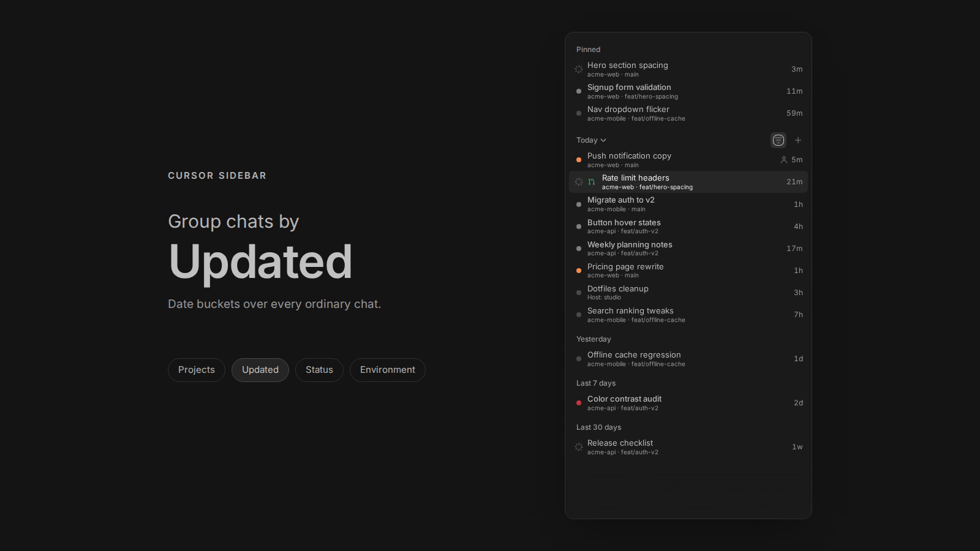Click the orange status dot on Pricing page rewrite
Image resolution: width=980 pixels, height=551 pixels.
pos(579,271)
